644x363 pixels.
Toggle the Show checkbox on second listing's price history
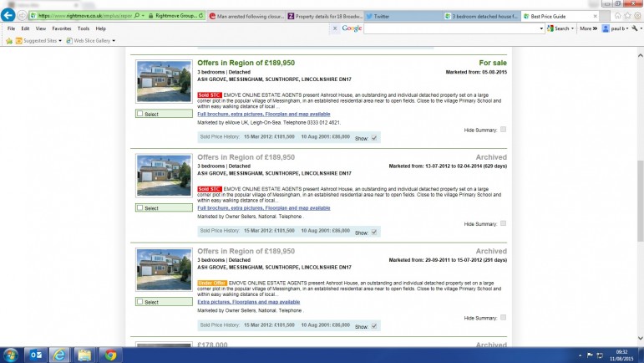pos(374,232)
